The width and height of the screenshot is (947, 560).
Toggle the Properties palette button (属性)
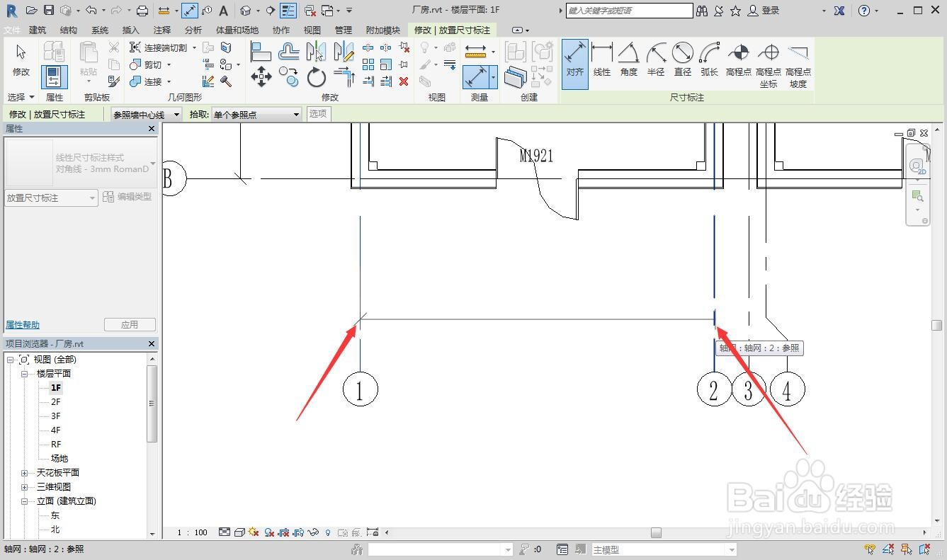pyautogui.click(x=54, y=76)
